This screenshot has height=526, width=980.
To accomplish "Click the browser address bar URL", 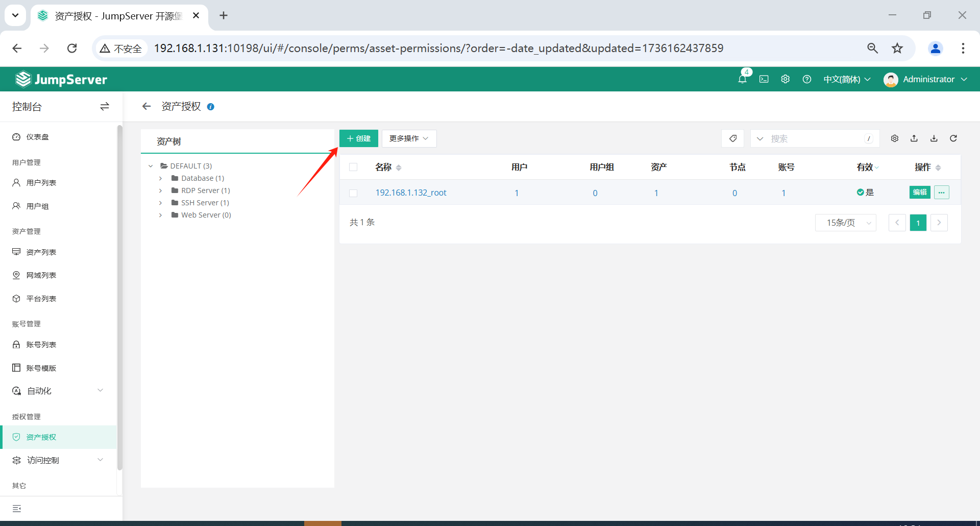I will pyautogui.click(x=438, y=48).
